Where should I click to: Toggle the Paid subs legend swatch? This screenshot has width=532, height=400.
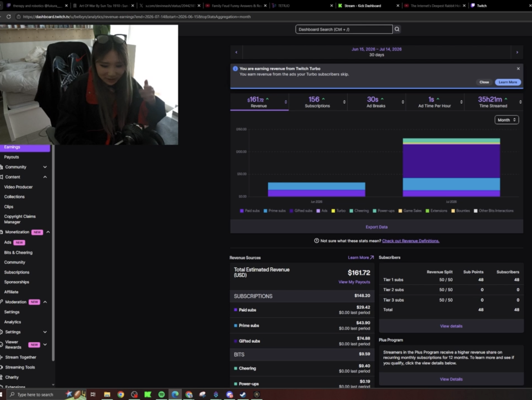pyautogui.click(x=242, y=211)
